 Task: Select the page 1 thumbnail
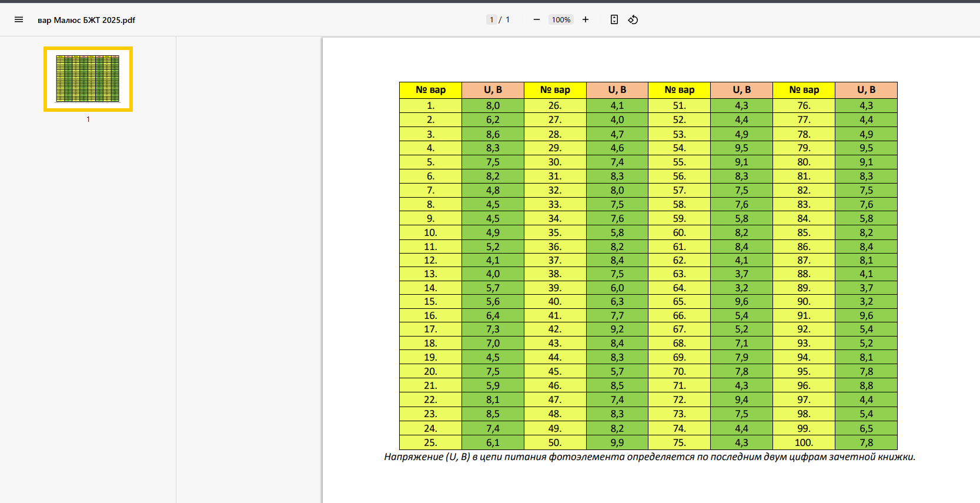(x=88, y=79)
